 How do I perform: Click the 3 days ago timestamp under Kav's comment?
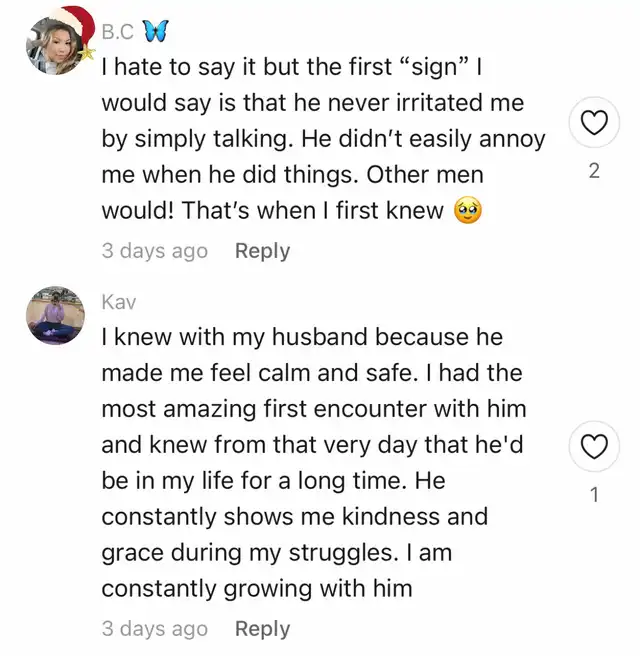pyautogui.click(x=155, y=629)
